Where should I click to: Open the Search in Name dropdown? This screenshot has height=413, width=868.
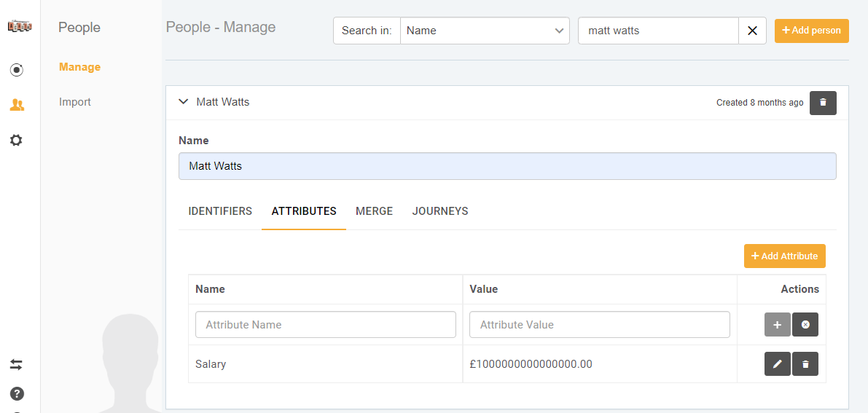pyautogui.click(x=485, y=31)
